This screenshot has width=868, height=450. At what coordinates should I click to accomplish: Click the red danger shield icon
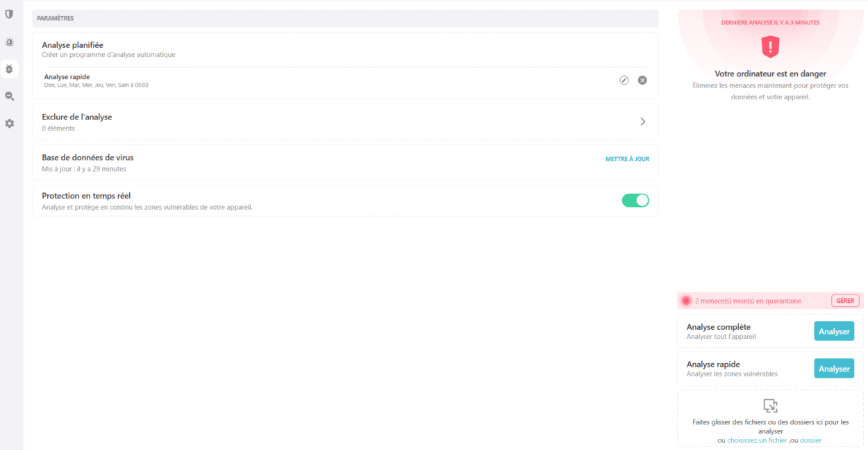point(770,47)
